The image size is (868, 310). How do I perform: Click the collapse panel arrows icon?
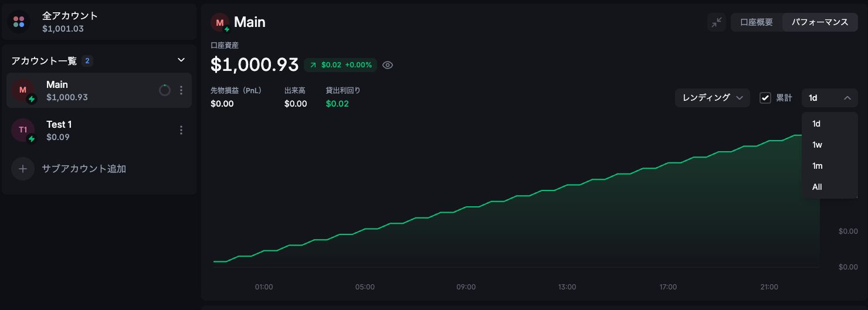point(717,22)
